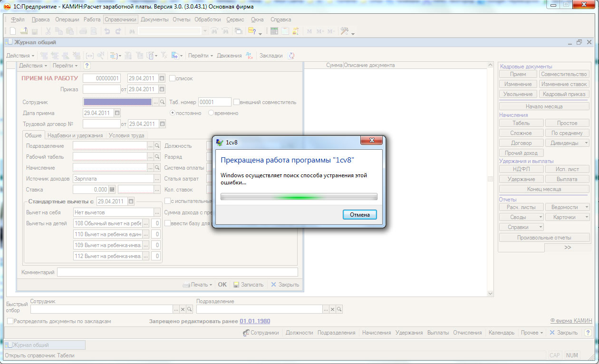The image size is (599, 364).
Task: Click the magnifier icon next to Сотрудник field
Action: 162,102
